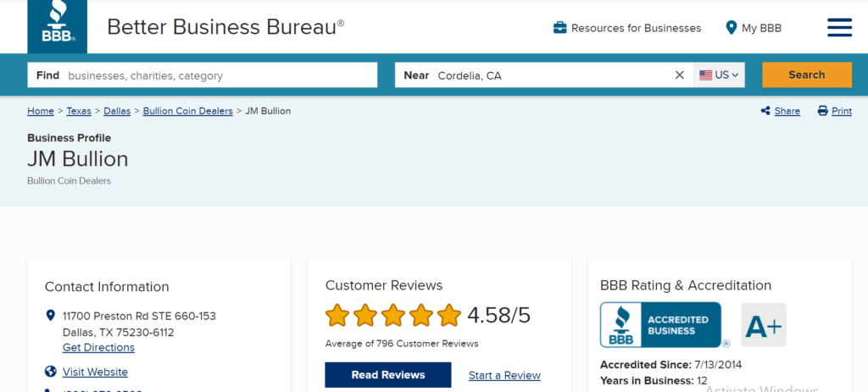Click the JM Bullion heading

click(x=77, y=159)
